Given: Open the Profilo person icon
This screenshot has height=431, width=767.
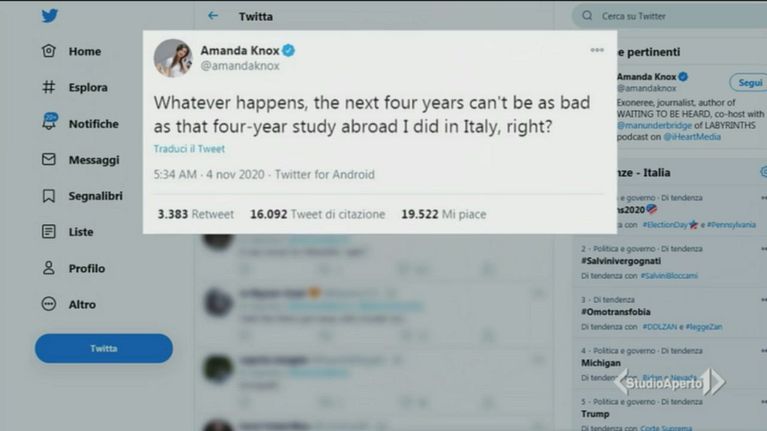Looking at the screenshot, I should [48, 268].
